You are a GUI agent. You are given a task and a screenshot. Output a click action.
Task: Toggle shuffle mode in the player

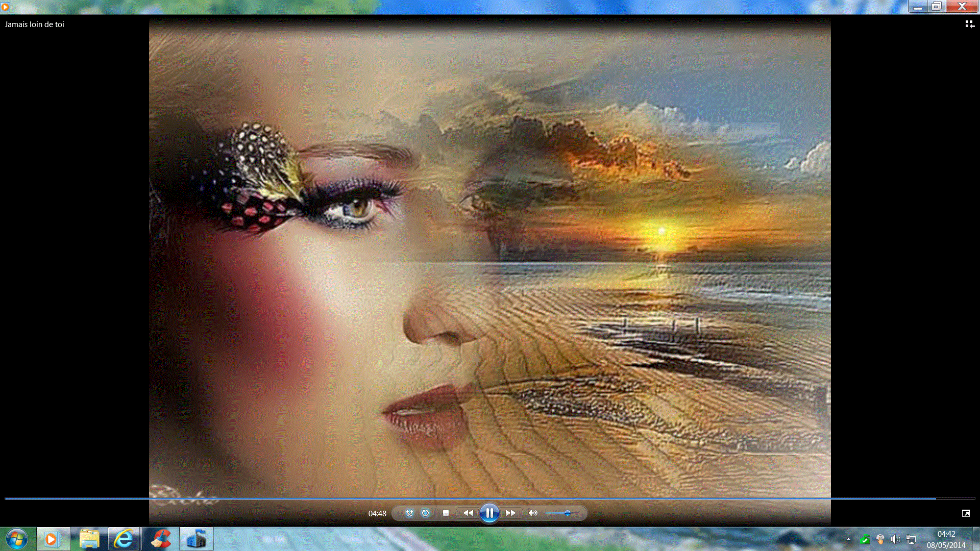409,513
